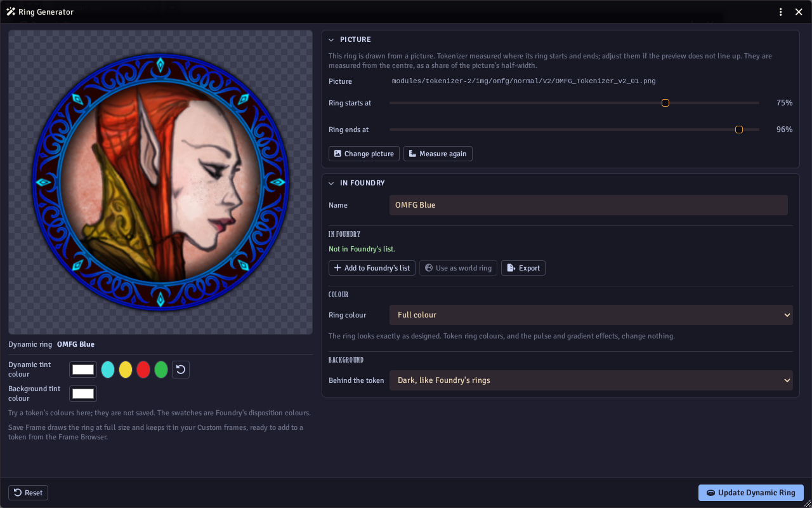Click the OMFG Blue dynamic ring label
The height and width of the screenshot is (508, 812).
coord(75,344)
